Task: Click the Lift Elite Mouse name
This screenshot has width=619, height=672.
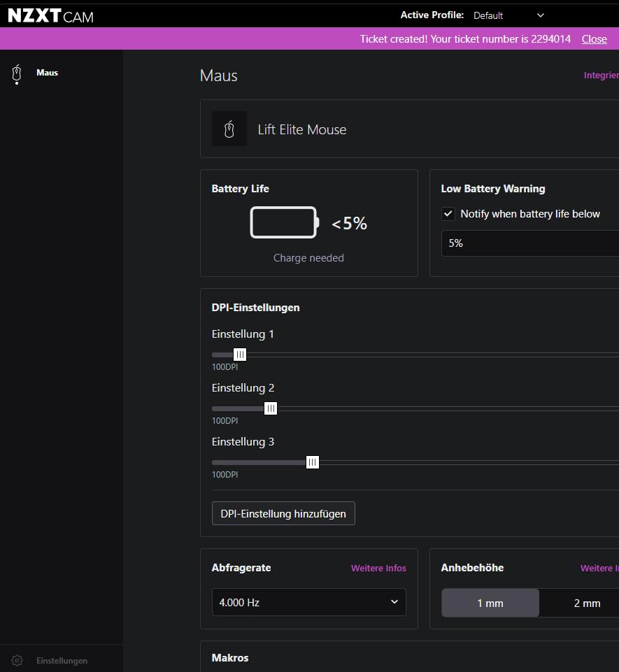Action: (x=302, y=129)
